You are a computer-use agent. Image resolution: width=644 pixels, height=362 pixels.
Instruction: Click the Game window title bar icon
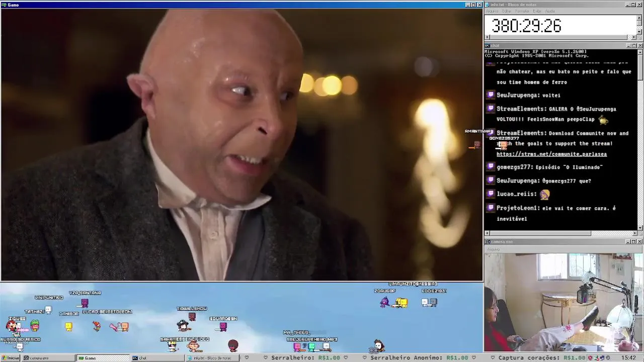tap(4, 5)
